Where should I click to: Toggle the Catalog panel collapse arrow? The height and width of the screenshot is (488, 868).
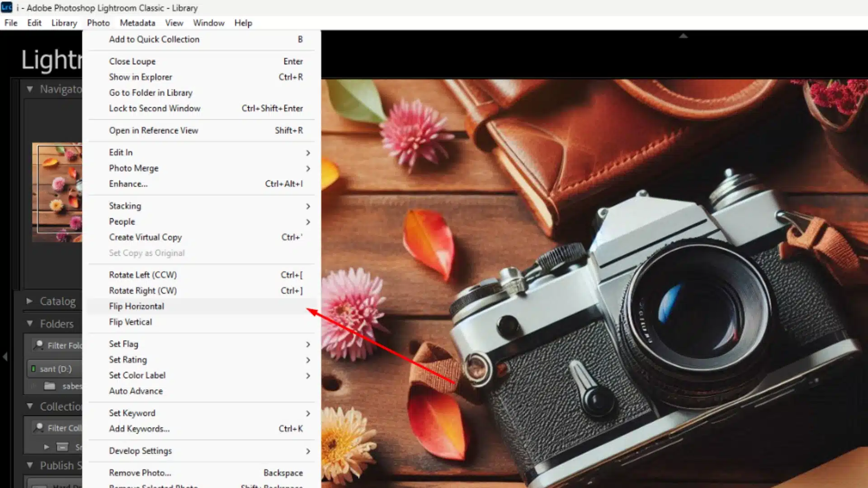click(x=28, y=301)
